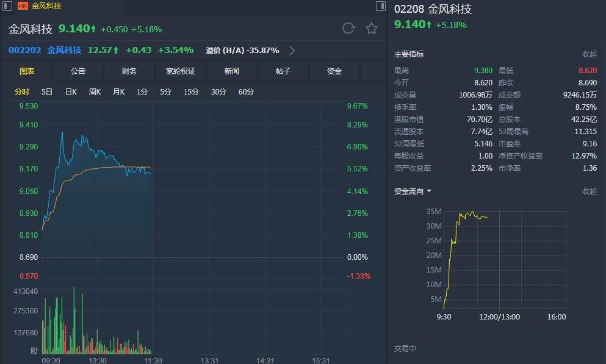Click the top 金风科技 window tab title
The width and height of the screenshot is (606, 364).
[46, 5]
